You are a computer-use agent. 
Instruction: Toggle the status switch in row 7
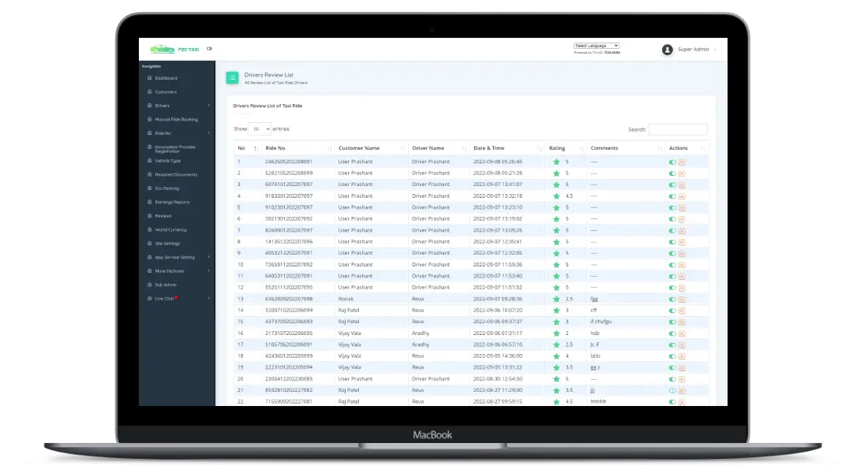672,231
